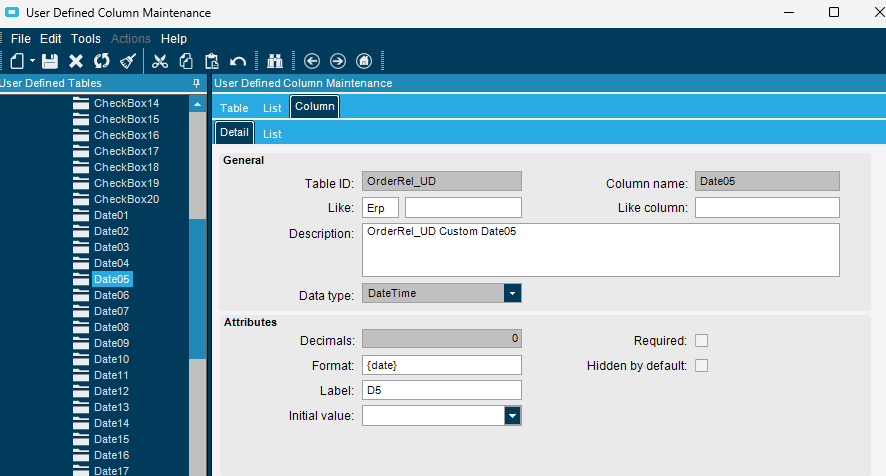Click the Undo arrow icon
The width and height of the screenshot is (886, 476).
[x=238, y=61]
